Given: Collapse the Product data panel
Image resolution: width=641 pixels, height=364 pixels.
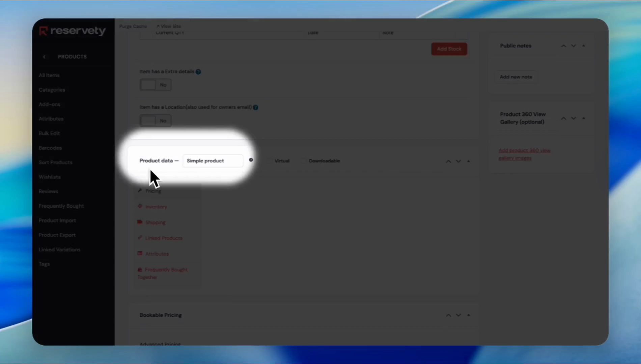Looking at the screenshot, I should tap(469, 161).
